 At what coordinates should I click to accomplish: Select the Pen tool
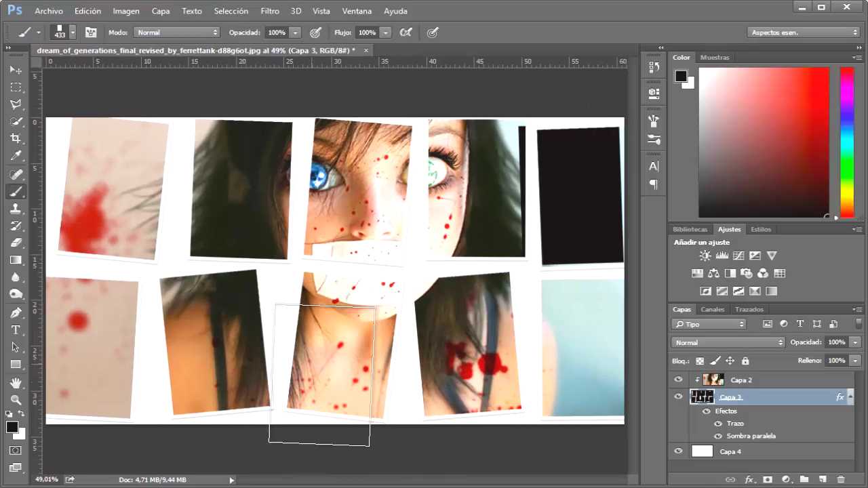tap(16, 312)
